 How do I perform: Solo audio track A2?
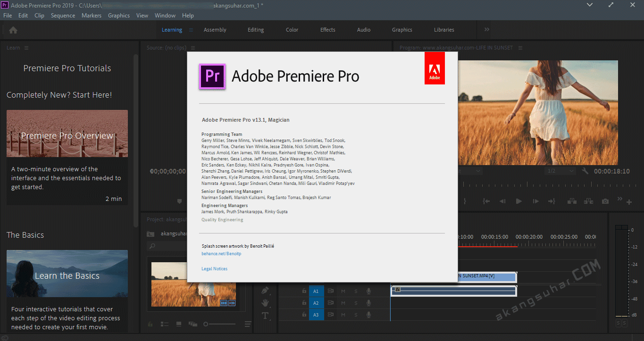[x=356, y=303]
